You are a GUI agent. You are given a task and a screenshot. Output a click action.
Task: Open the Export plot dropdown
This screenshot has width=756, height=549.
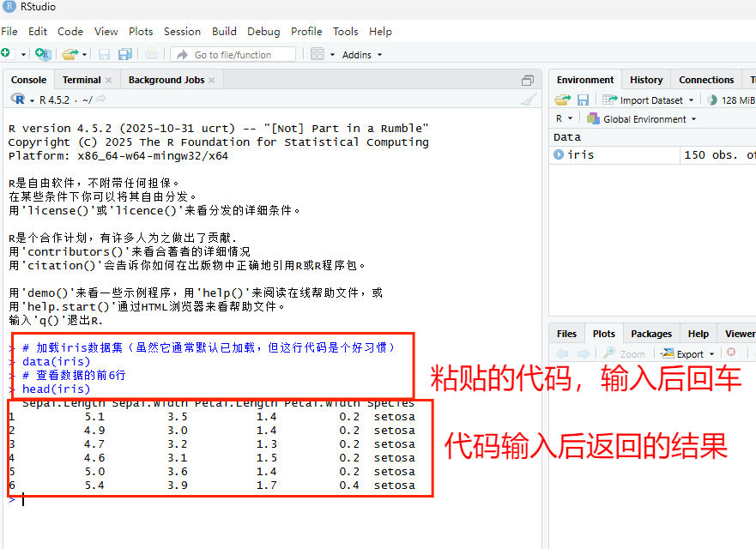687,353
